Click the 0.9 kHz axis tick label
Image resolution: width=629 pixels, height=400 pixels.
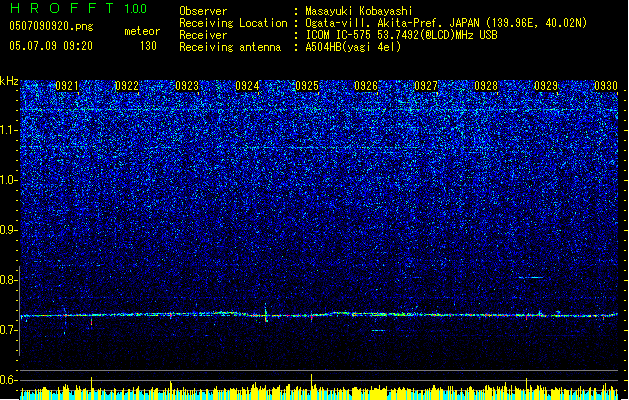point(9,230)
